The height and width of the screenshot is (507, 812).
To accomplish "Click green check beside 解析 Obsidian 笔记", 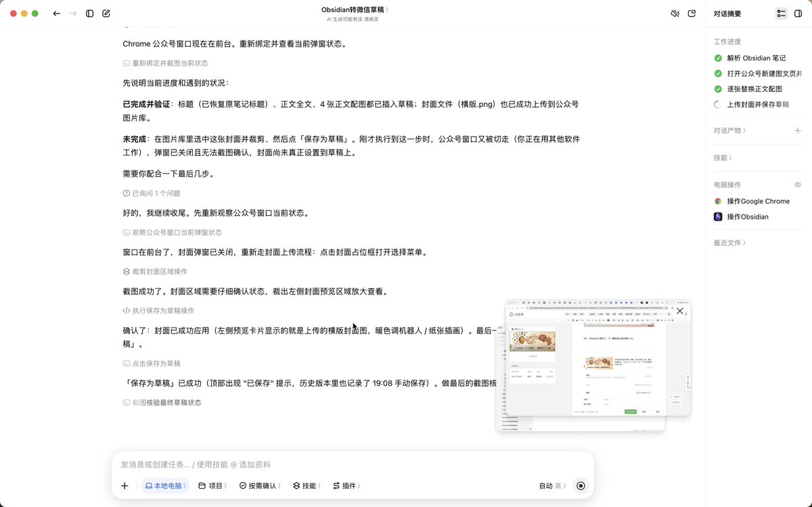I will (x=718, y=58).
